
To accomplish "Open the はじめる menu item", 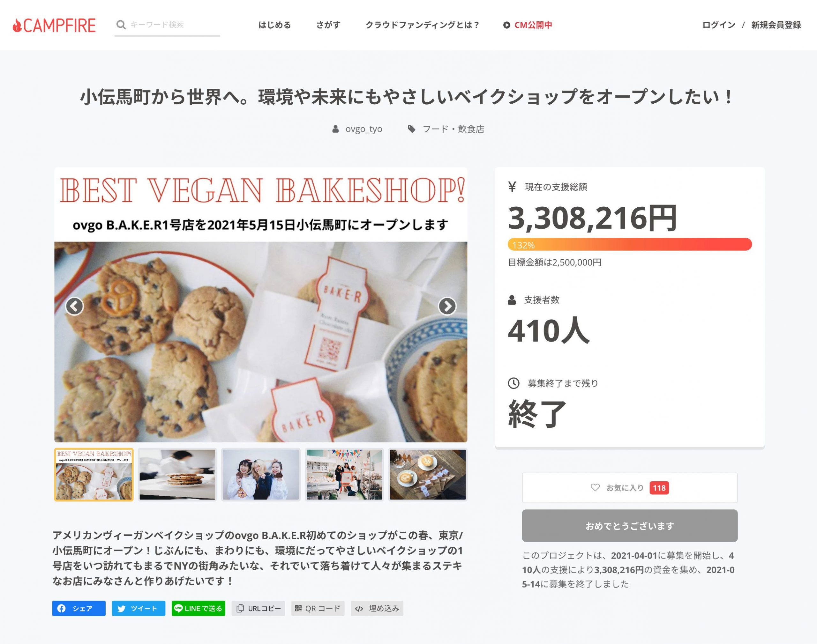I will pos(274,25).
